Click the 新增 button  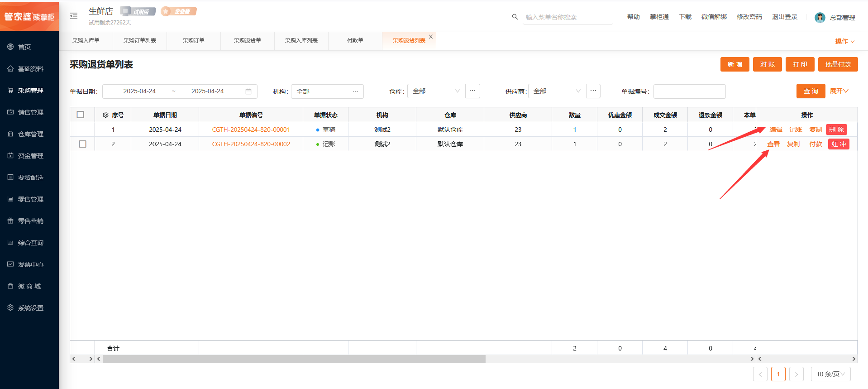click(735, 64)
